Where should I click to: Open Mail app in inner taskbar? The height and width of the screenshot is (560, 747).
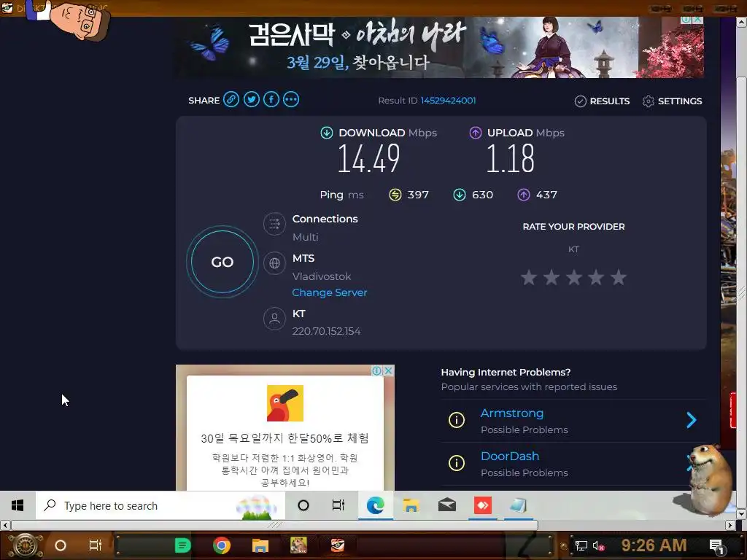(447, 505)
